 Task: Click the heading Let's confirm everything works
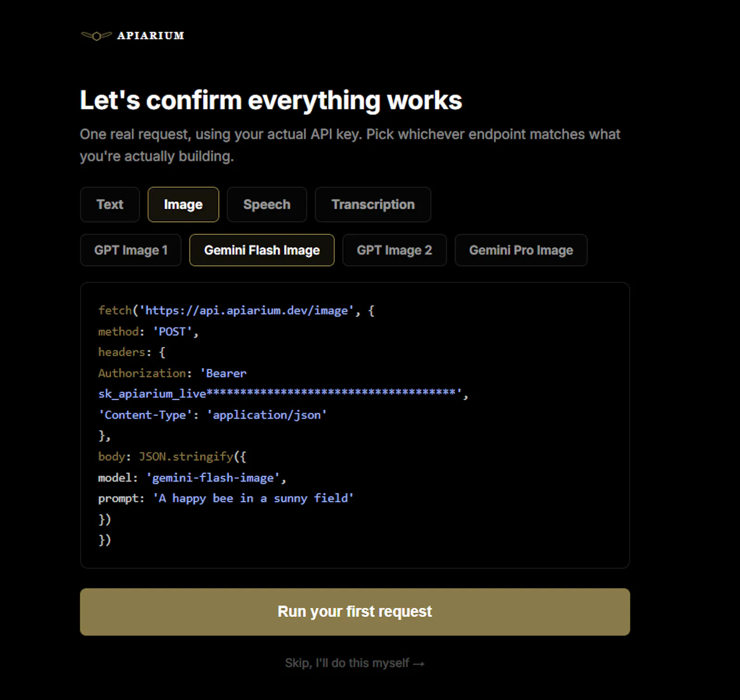271,100
